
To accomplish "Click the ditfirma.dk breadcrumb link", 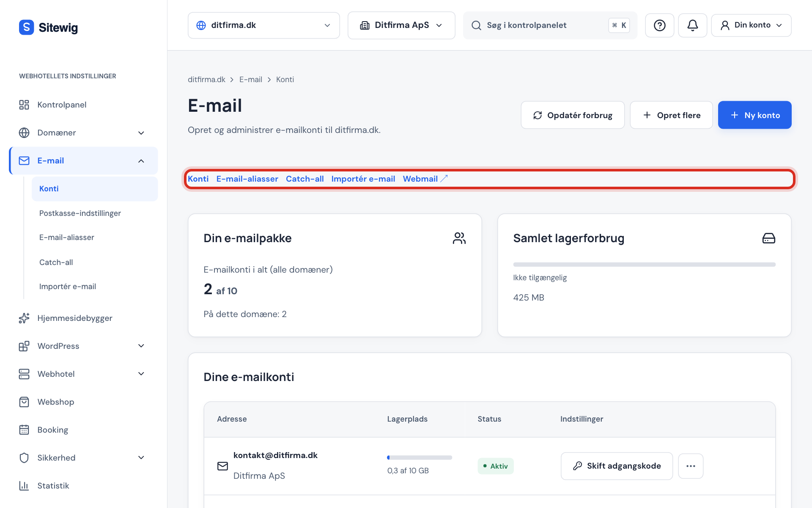I will pyautogui.click(x=206, y=80).
